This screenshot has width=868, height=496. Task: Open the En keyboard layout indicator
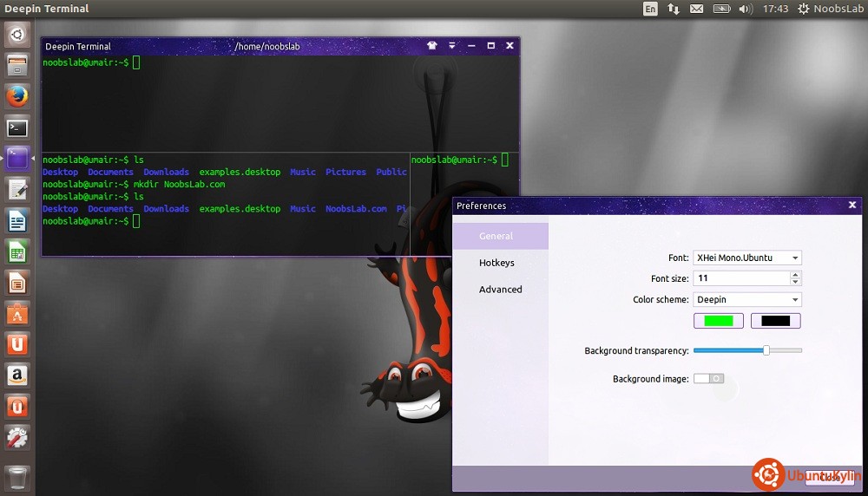(x=650, y=9)
